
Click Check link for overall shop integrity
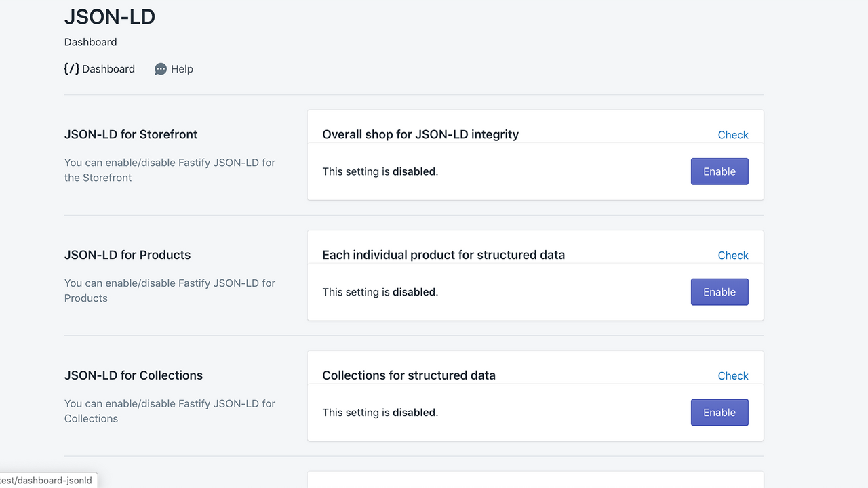point(732,135)
